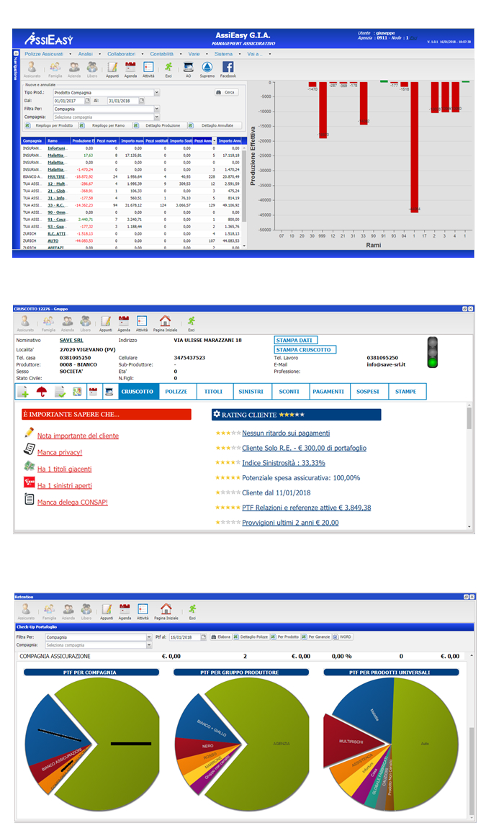Open calendar picker for Ptf al date
This screenshot has height=828, width=504.
point(203,637)
